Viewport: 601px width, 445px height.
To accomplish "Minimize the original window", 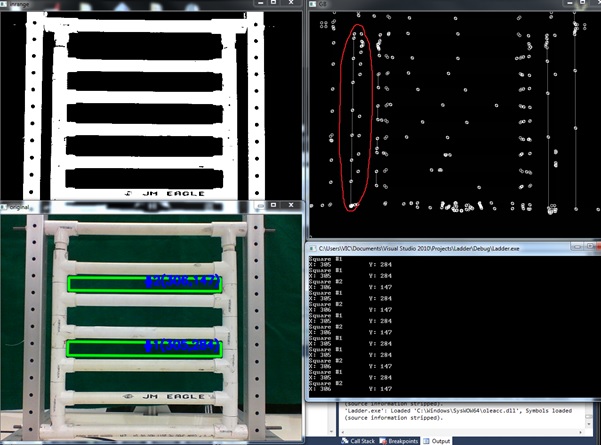I will (261, 205).
